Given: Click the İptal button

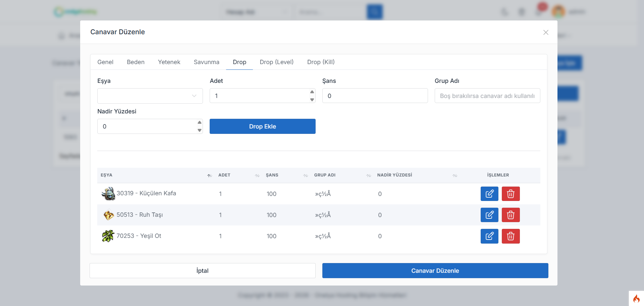Looking at the screenshot, I should (x=203, y=271).
